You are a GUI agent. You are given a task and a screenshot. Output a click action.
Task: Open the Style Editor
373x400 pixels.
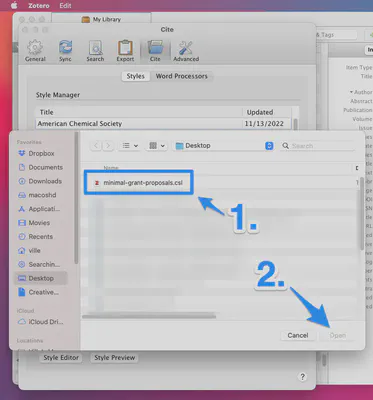click(61, 358)
